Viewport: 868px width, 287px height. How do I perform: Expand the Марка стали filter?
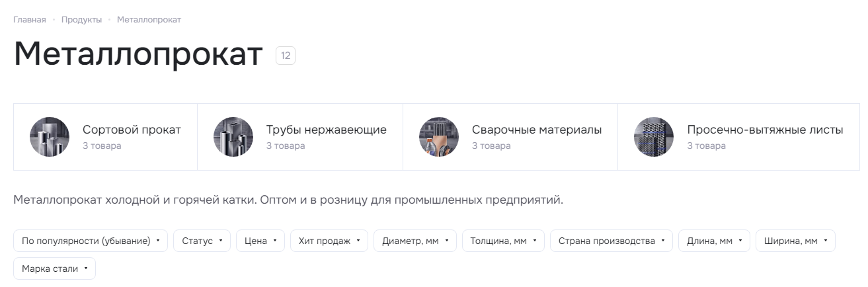tap(54, 268)
